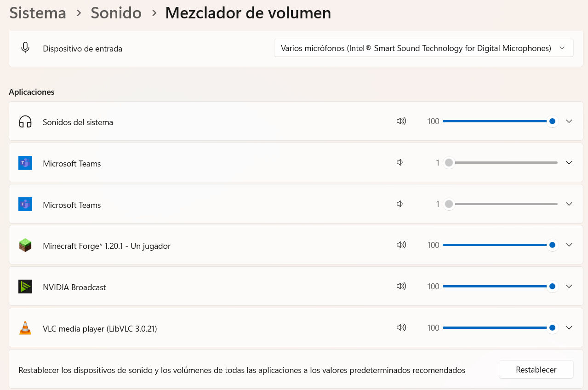The width and height of the screenshot is (588, 390).
Task: Click the headphones icon for Sonidos del sistema
Action: click(25, 121)
